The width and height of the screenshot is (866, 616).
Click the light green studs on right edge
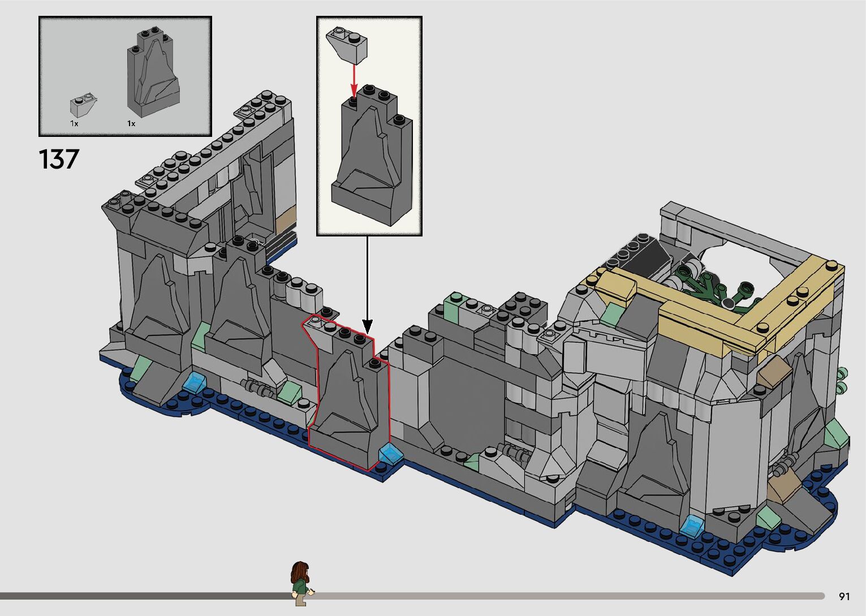(842, 379)
